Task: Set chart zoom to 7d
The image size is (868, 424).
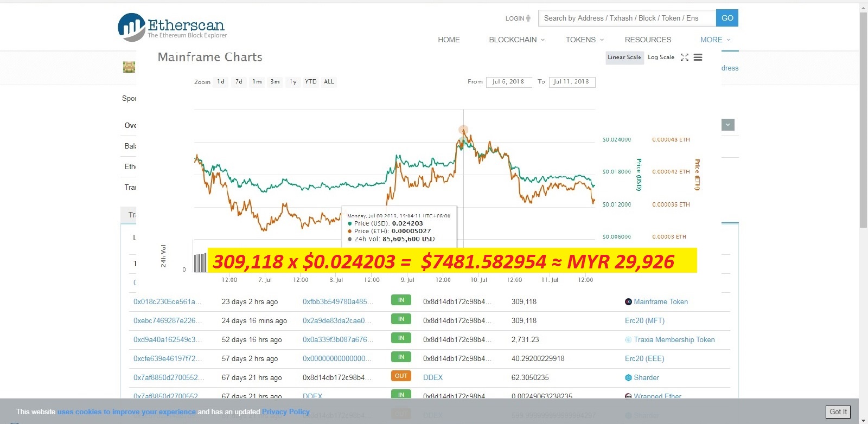Action: 239,82
